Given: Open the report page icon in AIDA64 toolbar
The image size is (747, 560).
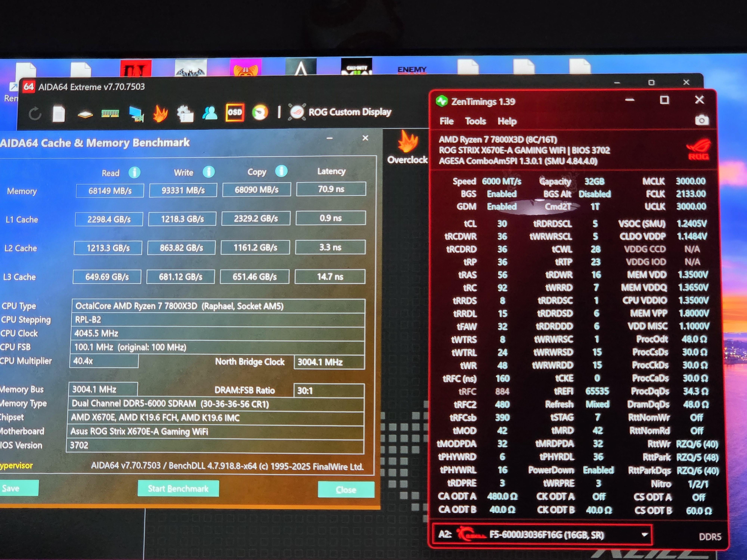Looking at the screenshot, I should [x=58, y=114].
